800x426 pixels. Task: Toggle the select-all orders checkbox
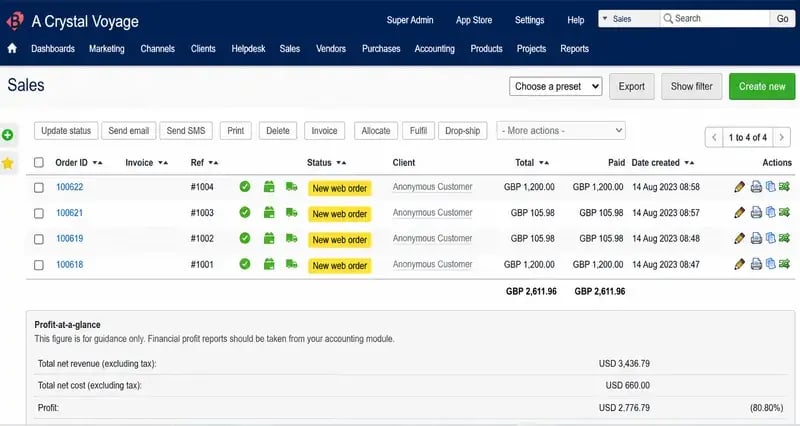[x=39, y=162]
